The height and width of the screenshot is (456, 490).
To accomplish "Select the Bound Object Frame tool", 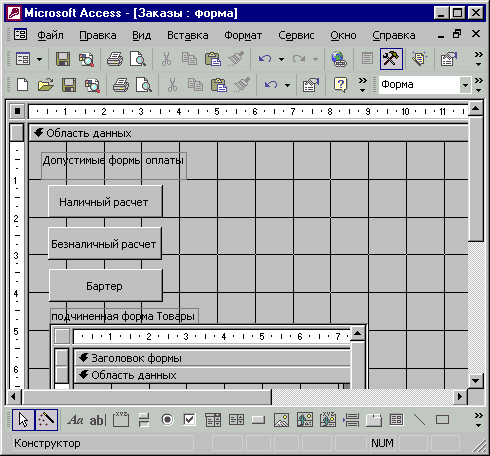I will click(x=328, y=420).
